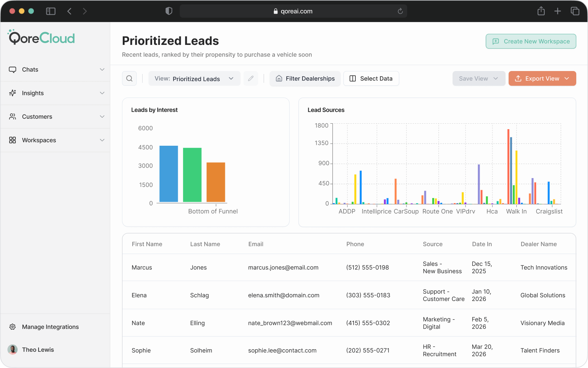Open the Export View dropdown
The width and height of the screenshot is (588, 368).
pyautogui.click(x=542, y=78)
